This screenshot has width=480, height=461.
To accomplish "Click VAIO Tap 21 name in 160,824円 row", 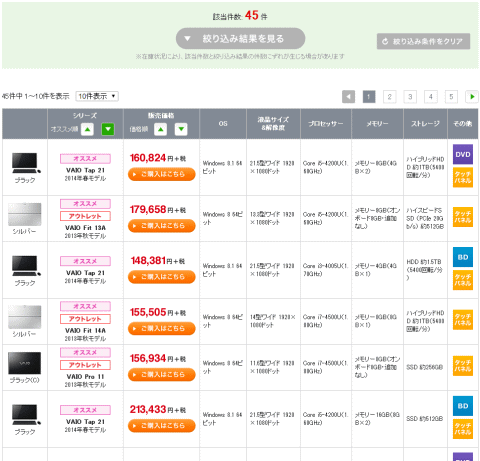I will point(85,170).
